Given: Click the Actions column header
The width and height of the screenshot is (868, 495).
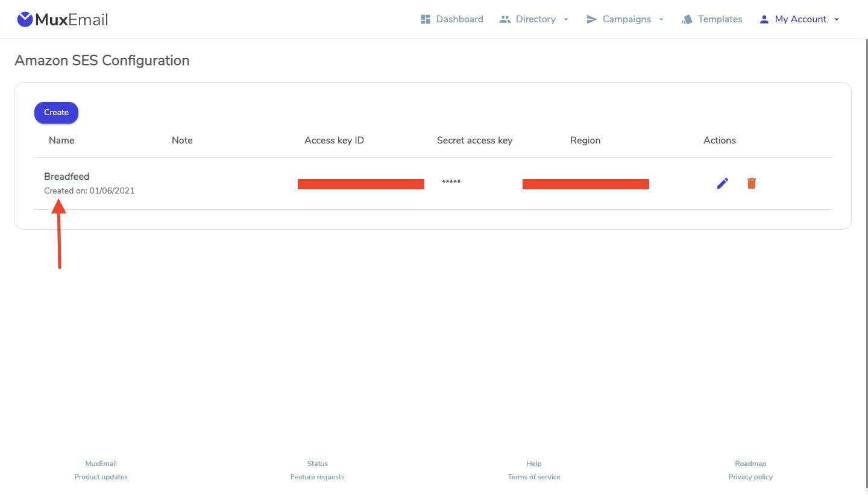Looking at the screenshot, I should pyautogui.click(x=720, y=140).
